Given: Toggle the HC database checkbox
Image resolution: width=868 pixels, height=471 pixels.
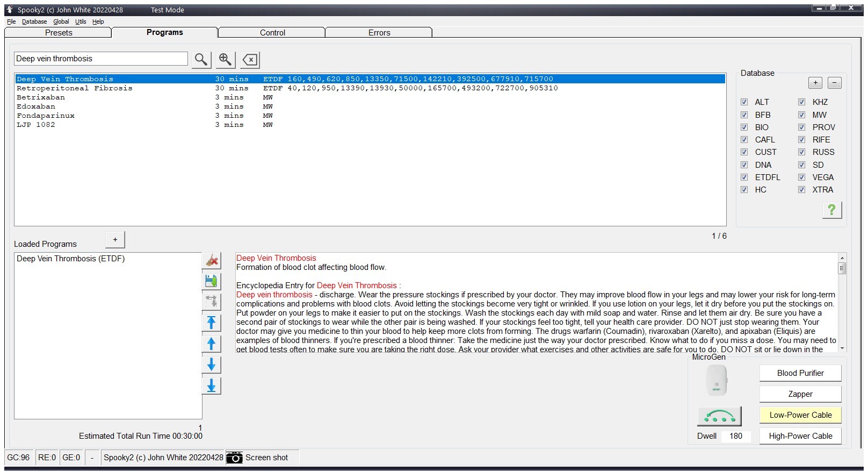Looking at the screenshot, I should [x=744, y=190].
